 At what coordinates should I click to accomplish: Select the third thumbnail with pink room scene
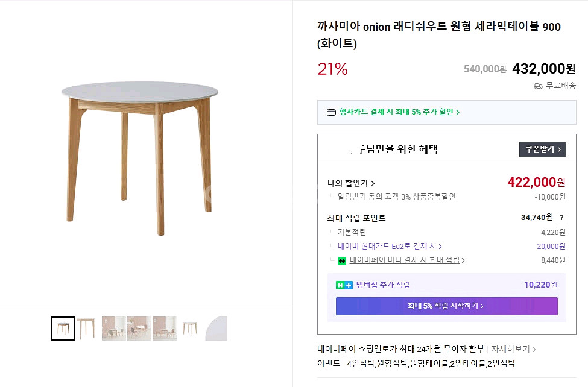pyautogui.click(x=113, y=329)
